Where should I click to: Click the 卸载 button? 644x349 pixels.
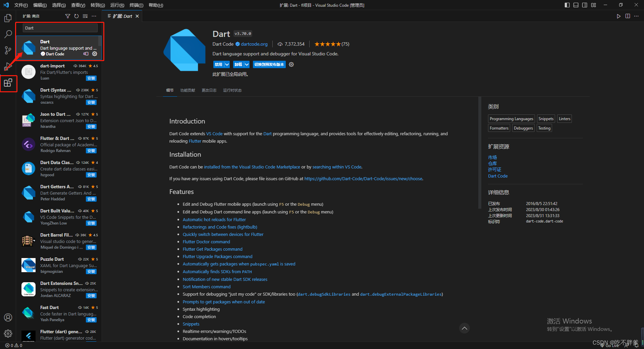coord(238,64)
